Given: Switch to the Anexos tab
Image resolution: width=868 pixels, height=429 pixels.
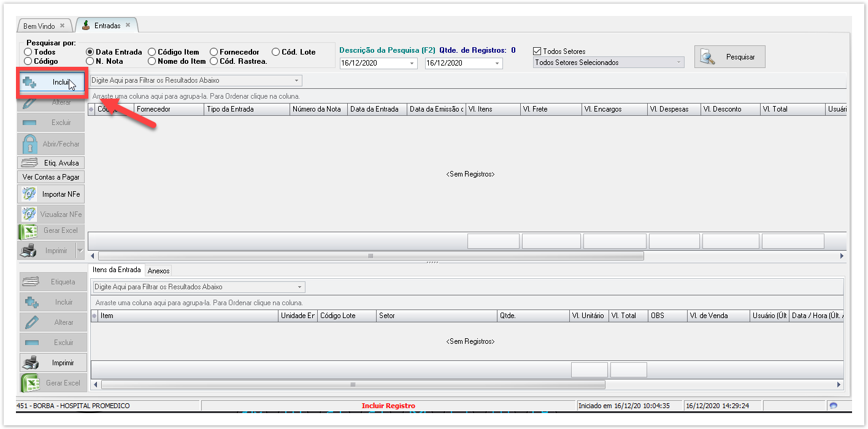Looking at the screenshot, I should (x=159, y=270).
